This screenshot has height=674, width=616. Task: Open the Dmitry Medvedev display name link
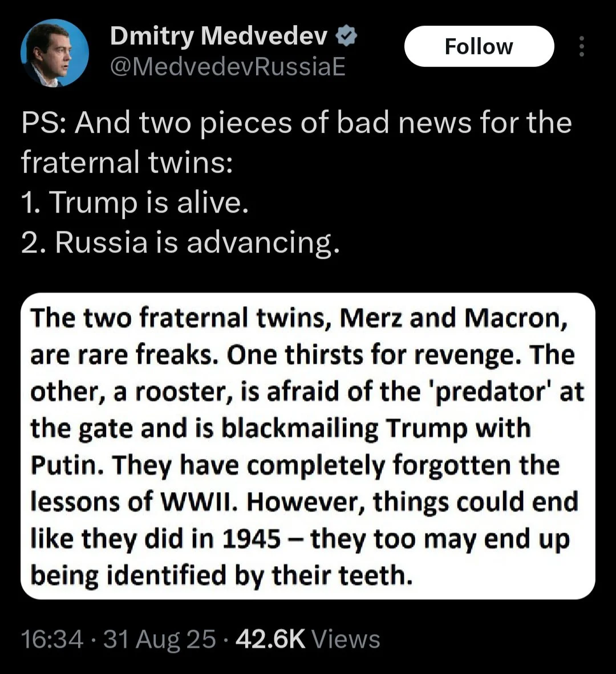[x=218, y=37]
